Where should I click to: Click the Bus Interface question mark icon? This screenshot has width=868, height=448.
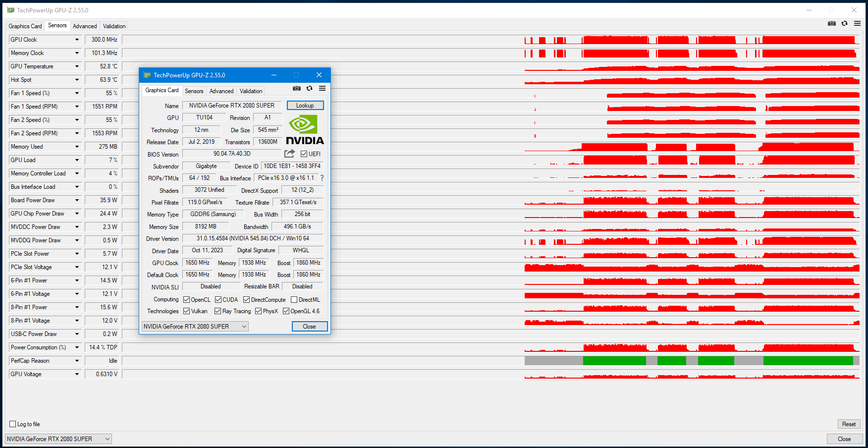(322, 178)
